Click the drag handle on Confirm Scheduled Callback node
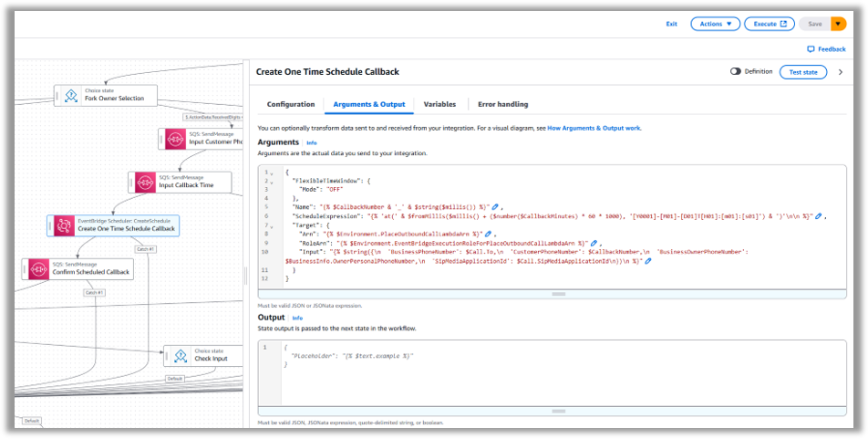The height and width of the screenshot is (439, 868). [x=25, y=269]
